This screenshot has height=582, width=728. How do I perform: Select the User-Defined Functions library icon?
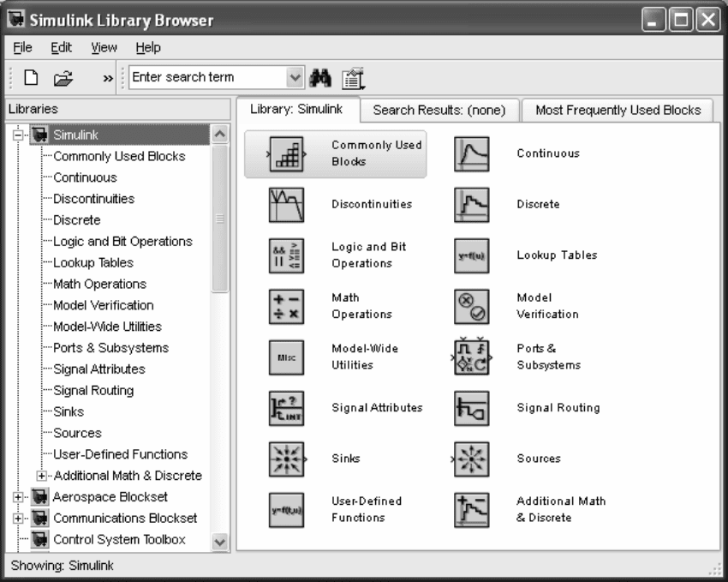click(286, 510)
